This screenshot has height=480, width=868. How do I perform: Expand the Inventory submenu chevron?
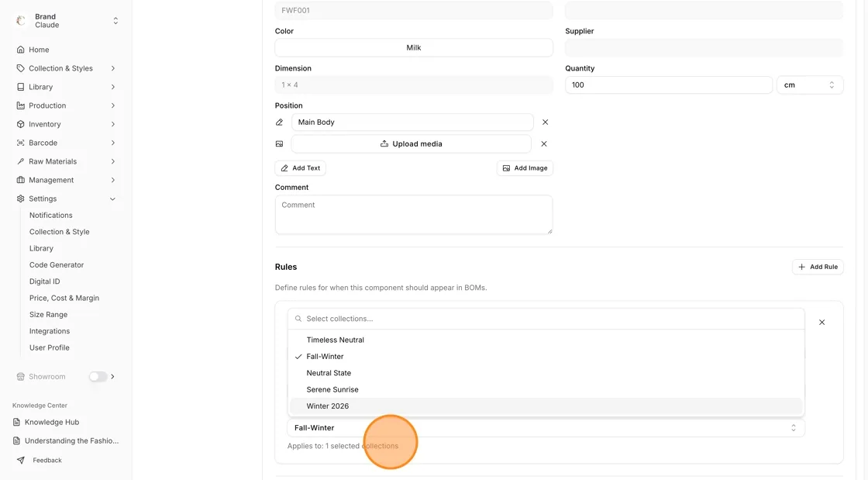(113, 124)
